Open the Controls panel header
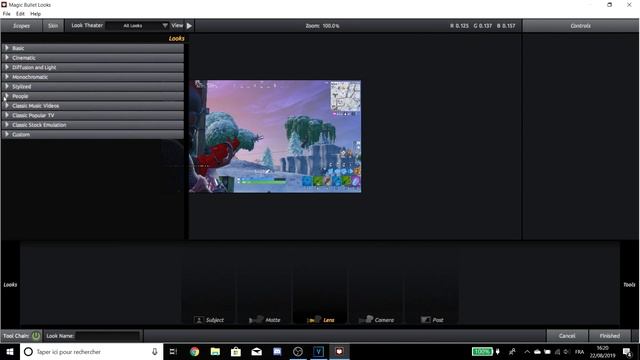Screen dimensions: 640x360 pos(580,26)
